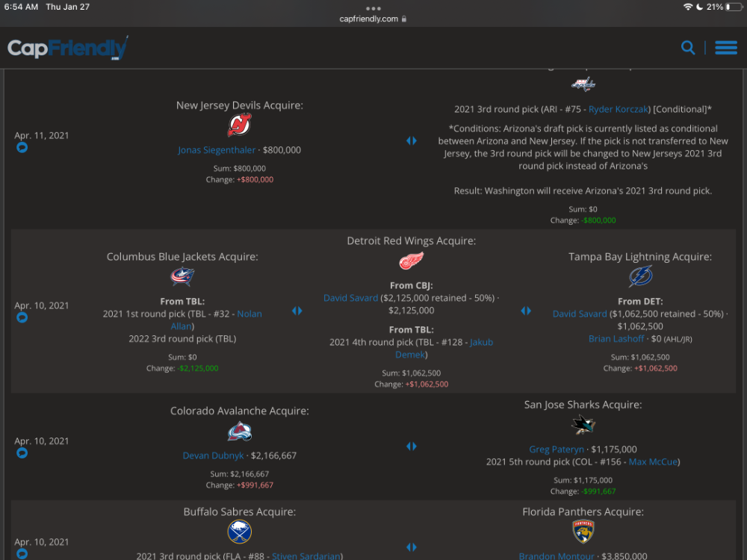Click the San Jose Sharks logo
Image resolution: width=747 pixels, height=560 pixels.
[x=583, y=424]
